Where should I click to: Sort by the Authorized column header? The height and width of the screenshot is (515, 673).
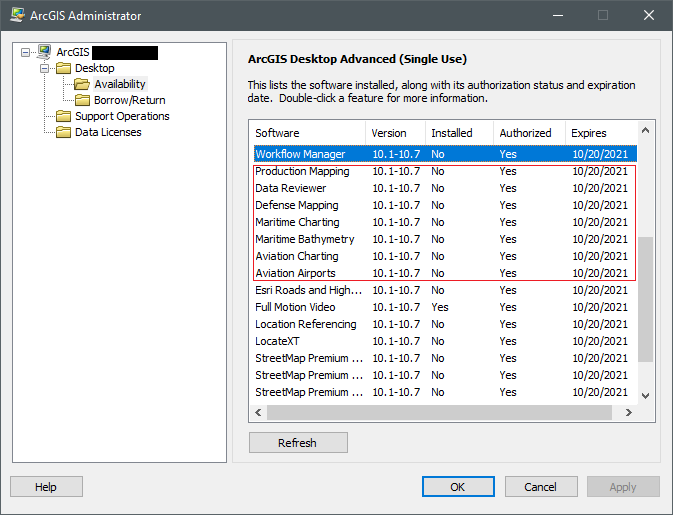coord(529,133)
